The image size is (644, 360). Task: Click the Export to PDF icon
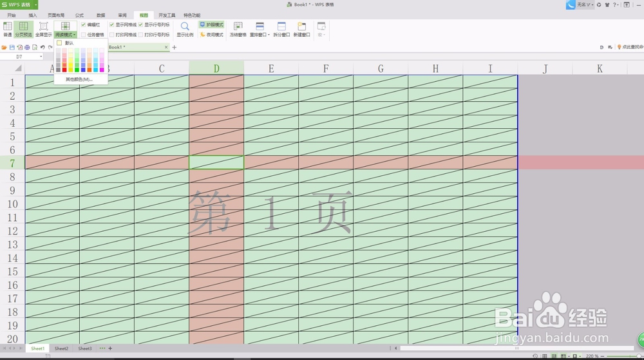tap(19, 47)
